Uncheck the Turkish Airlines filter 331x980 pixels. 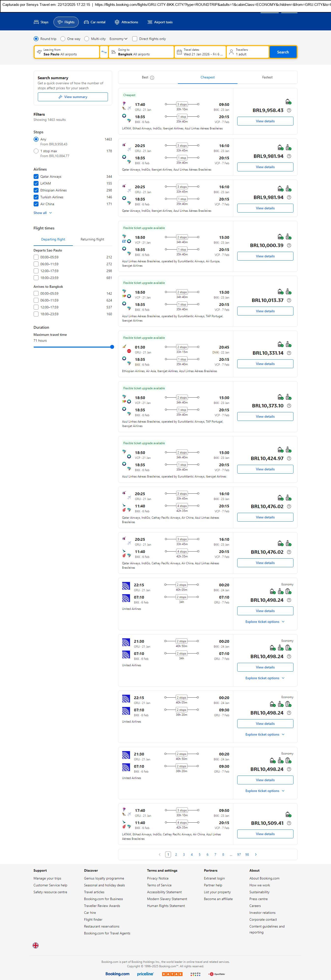point(36,197)
